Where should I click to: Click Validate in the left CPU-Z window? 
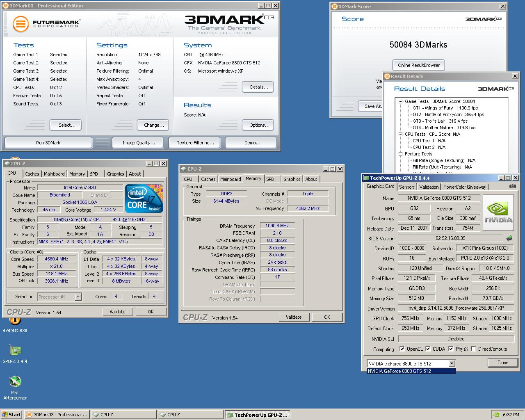click(x=117, y=312)
